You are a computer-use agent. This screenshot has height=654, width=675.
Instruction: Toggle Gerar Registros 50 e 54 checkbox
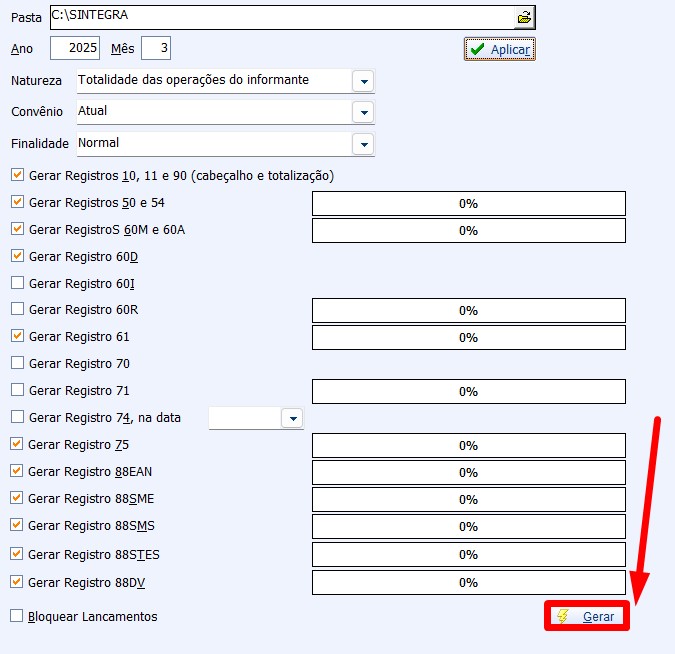pyautogui.click(x=17, y=202)
